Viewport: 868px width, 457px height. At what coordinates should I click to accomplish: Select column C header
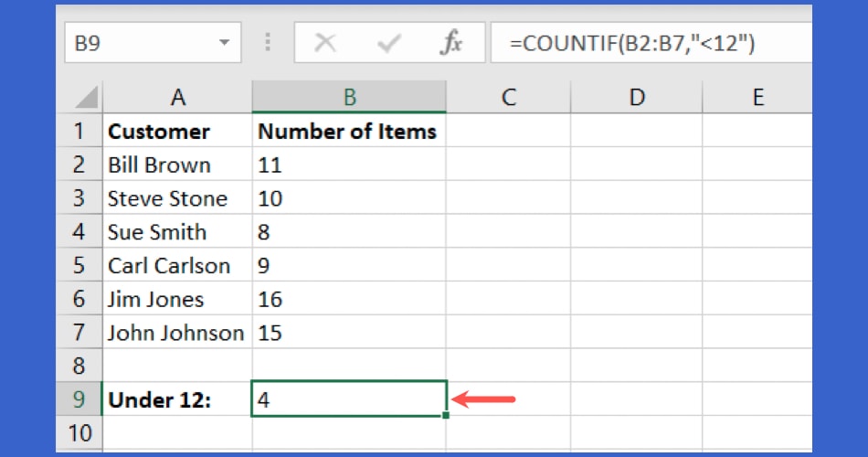[508, 97]
